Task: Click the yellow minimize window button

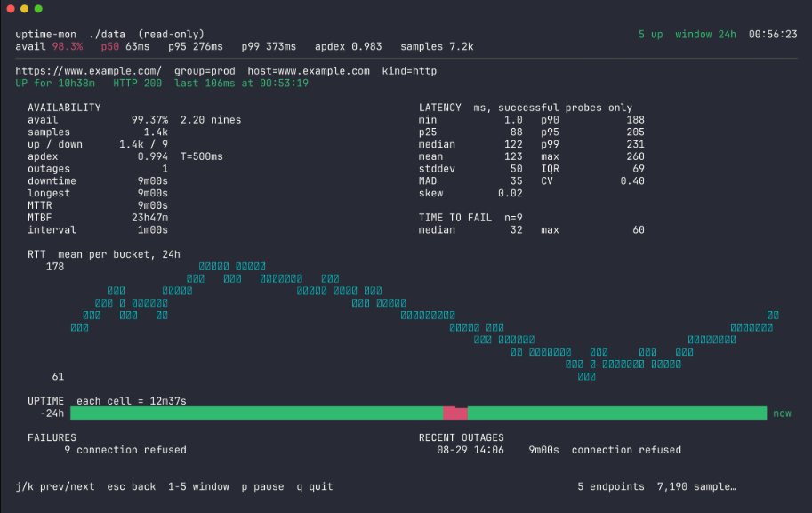Action: pos(24,9)
